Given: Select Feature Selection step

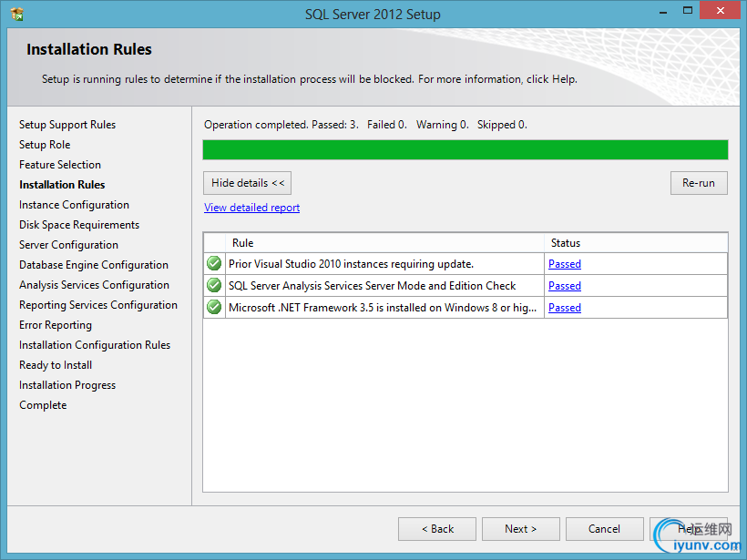Looking at the screenshot, I should (60, 165).
